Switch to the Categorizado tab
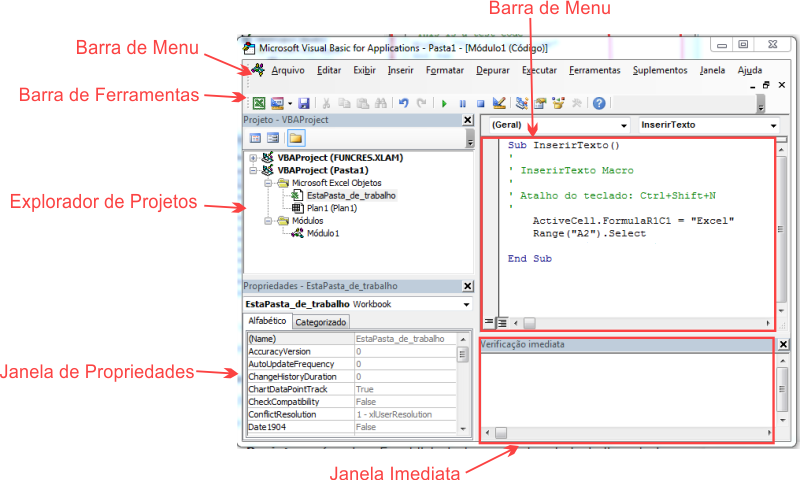 click(320, 322)
